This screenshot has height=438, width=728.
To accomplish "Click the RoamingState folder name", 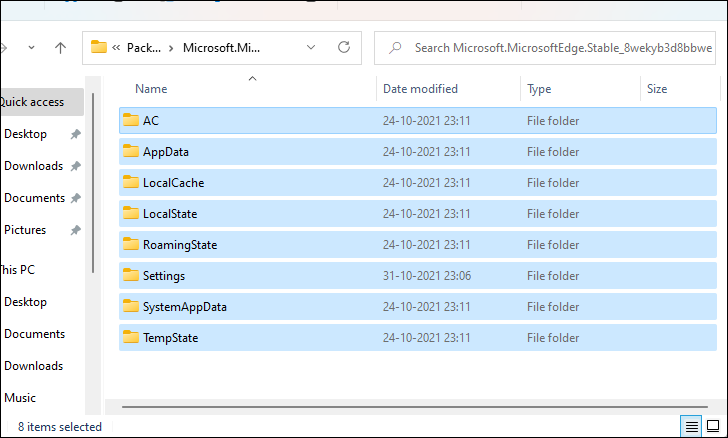I will click(x=180, y=245).
